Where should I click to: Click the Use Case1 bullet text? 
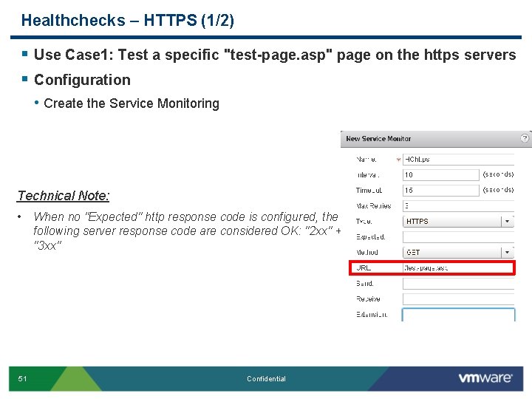pyautogui.click(x=275, y=55)
